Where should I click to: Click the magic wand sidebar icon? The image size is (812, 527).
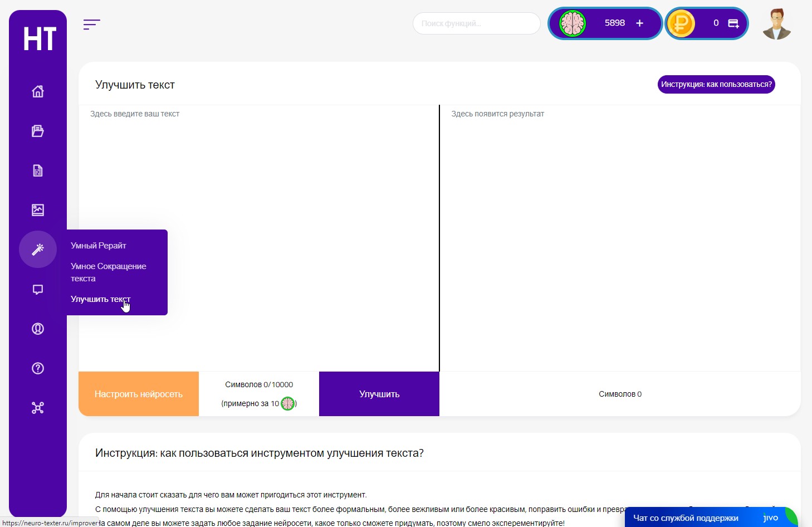pos(38,250)
